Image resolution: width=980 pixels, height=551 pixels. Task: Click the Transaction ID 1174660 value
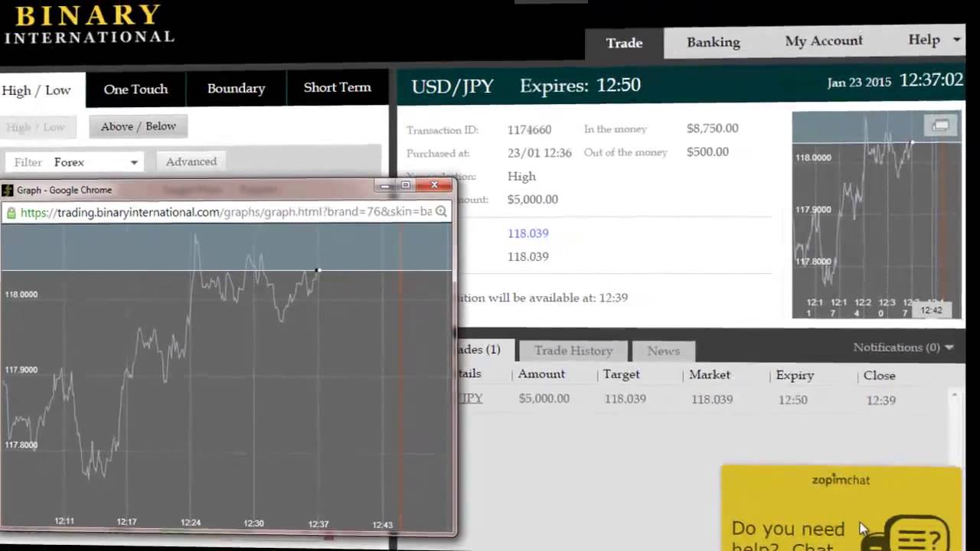529,130
